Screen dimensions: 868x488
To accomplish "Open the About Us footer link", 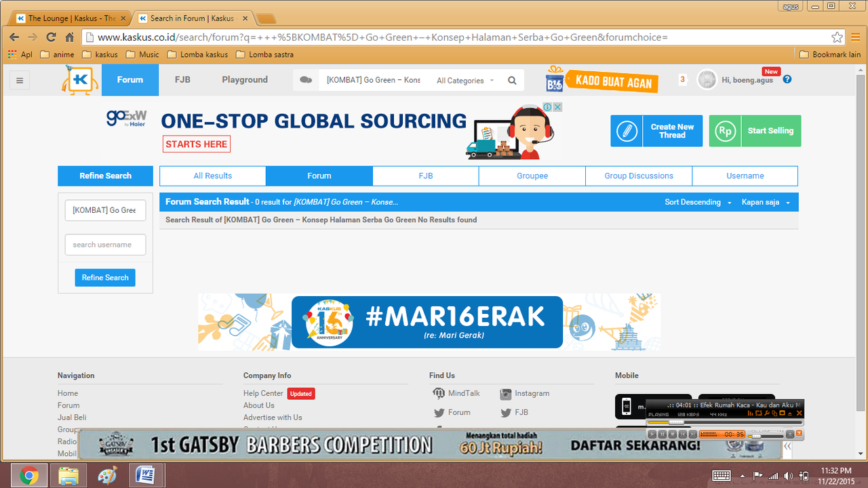I will (259, 405).
